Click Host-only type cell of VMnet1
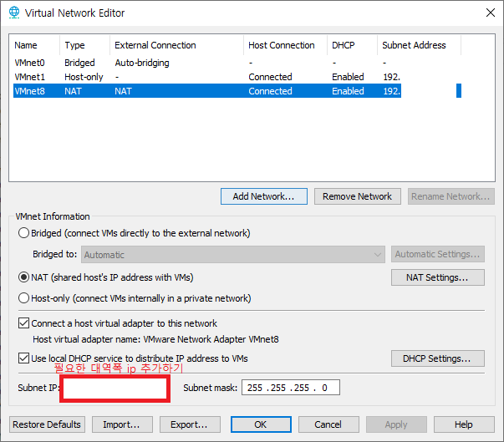 [x=84, y=77]
